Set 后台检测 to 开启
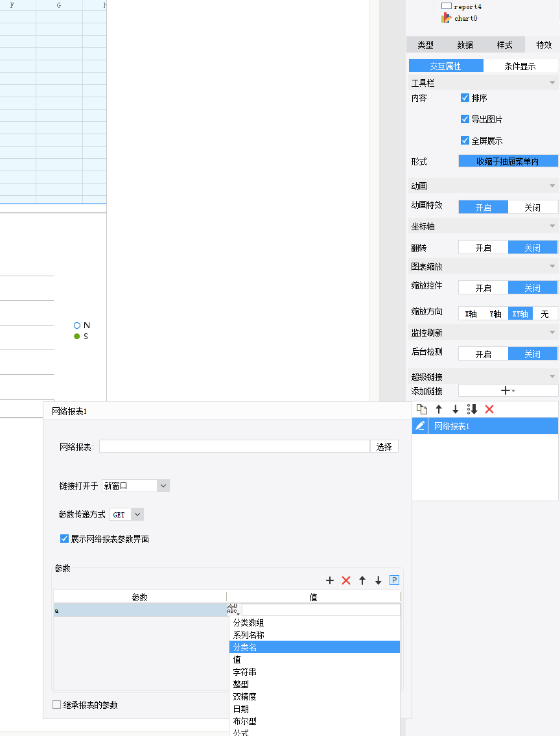 pos(483,354)
